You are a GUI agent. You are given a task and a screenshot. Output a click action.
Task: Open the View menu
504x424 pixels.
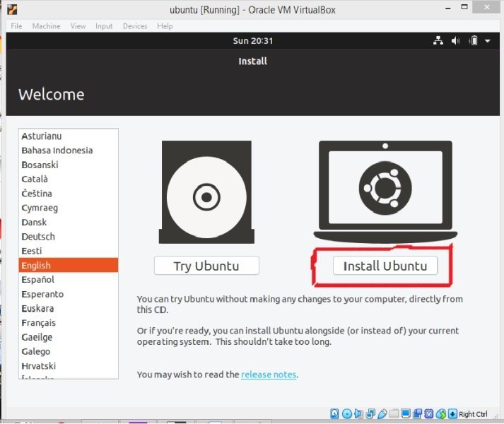pyautogui.click(x=78, y=26)
